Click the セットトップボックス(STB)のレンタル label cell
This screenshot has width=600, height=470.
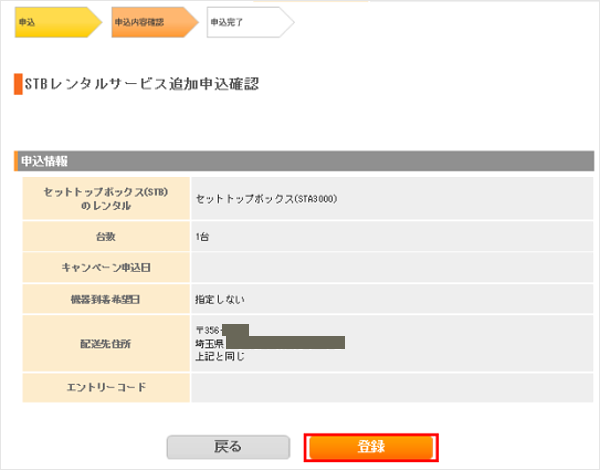(104, 198)
